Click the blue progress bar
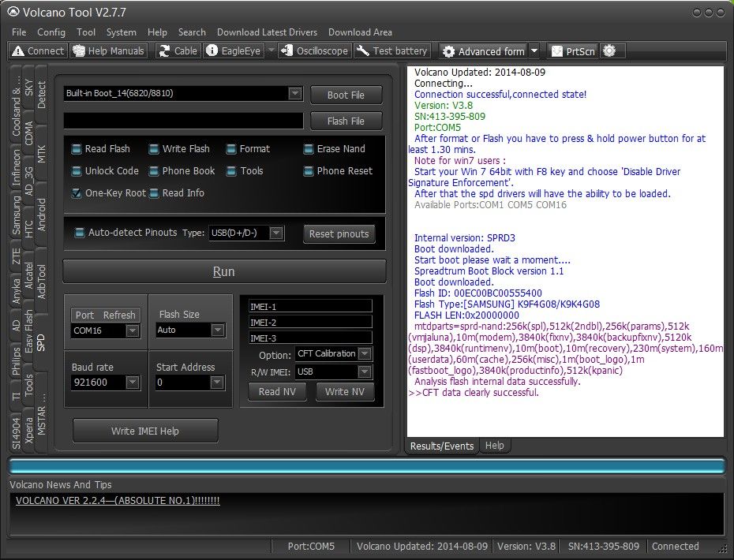 (x=366, y=466)
